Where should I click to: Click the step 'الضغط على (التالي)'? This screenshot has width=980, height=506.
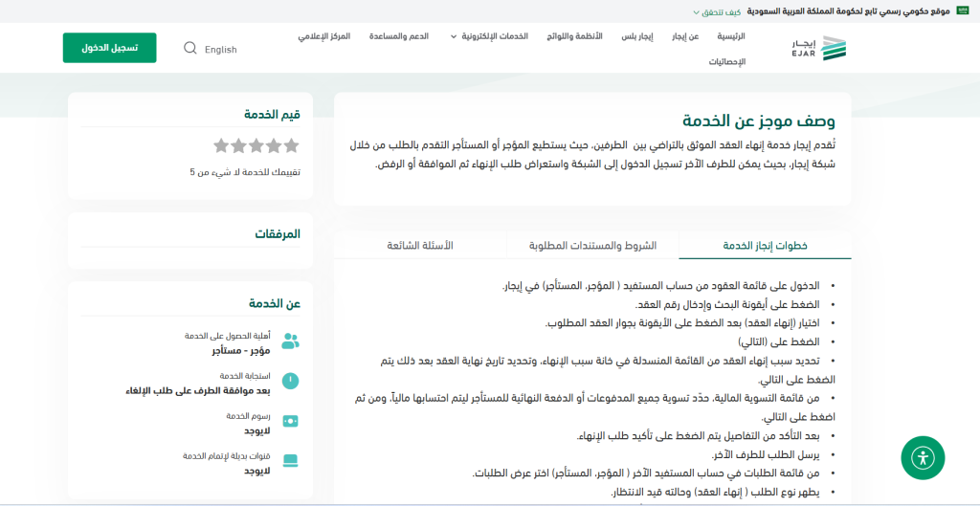(x=779, y=341)
